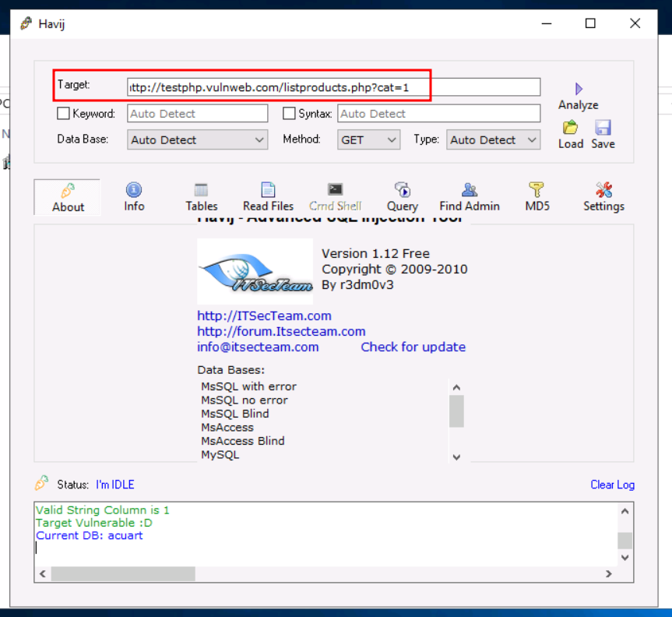Screen dimensions: 672x617
Task: Switch to the Find Admin tab label
Action: click(x=470, y=206)
